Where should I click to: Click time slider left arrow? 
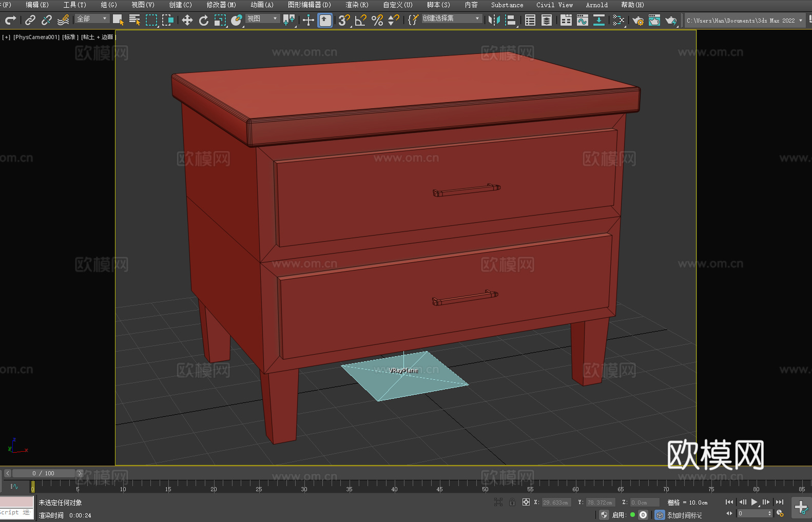tap(7, 473)
